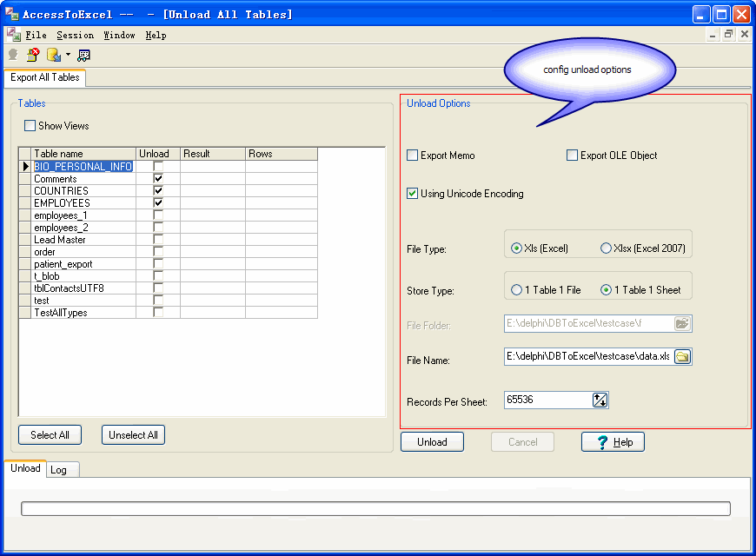Click the task scheduler toolbar icon
This screenshot has width=756, height=556.
pos(83,56)
